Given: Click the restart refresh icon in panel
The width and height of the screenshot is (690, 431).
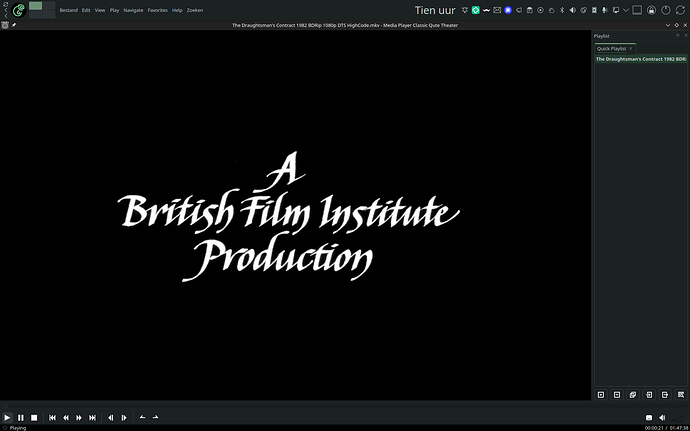Looking at the screenshot, I should tap(680, 10).
